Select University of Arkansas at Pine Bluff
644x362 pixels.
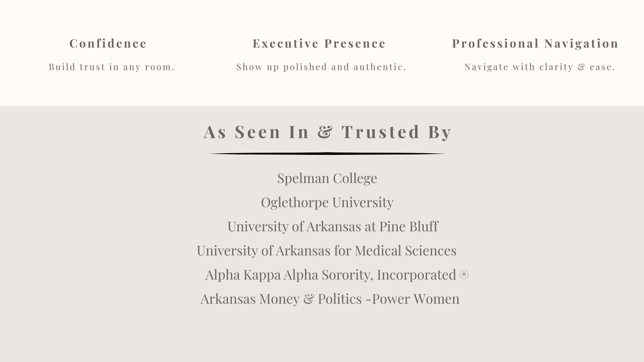pos(332,226)
